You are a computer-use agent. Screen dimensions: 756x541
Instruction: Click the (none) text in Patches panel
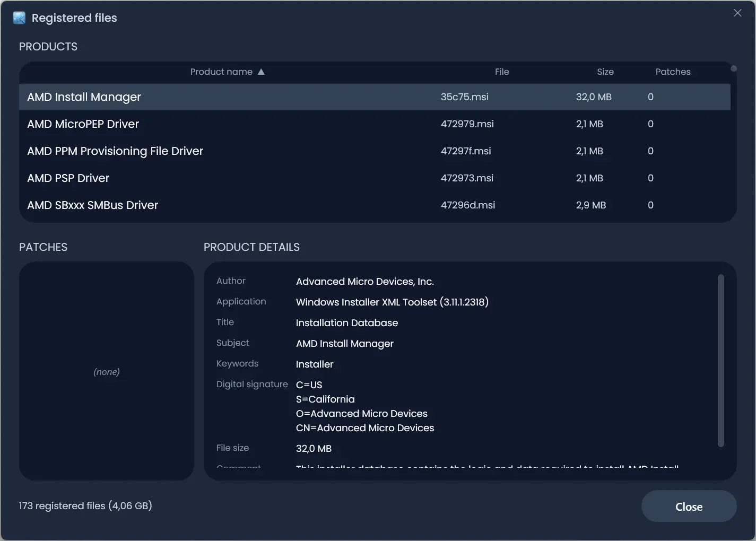[107, 372]
